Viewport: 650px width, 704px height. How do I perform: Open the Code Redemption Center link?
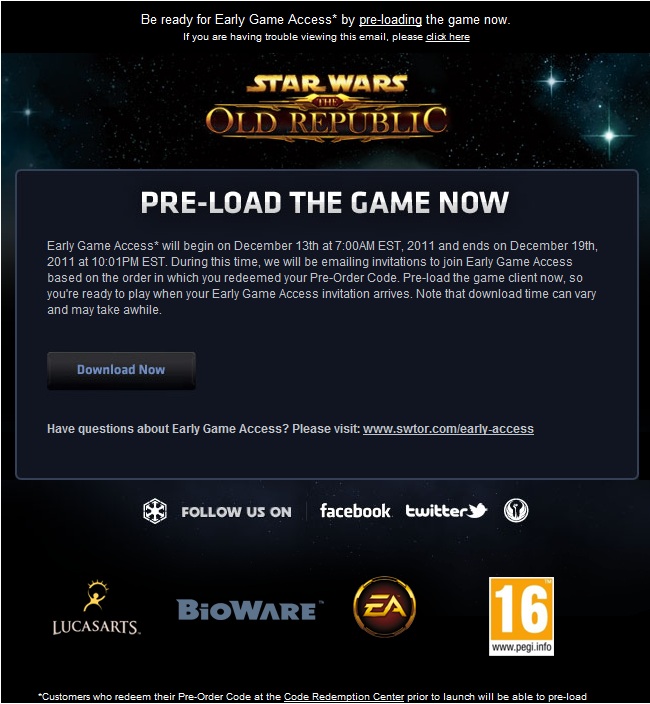pyautogui.click(x=344, y=696)
